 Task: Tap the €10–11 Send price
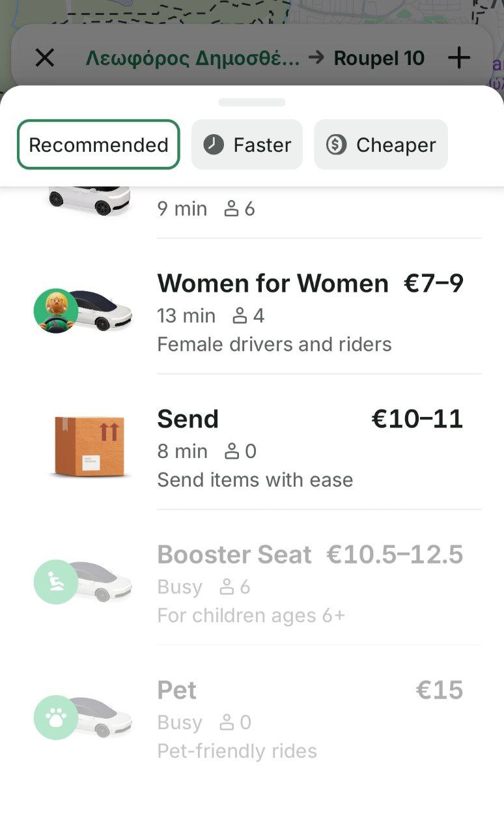(417, 420)
